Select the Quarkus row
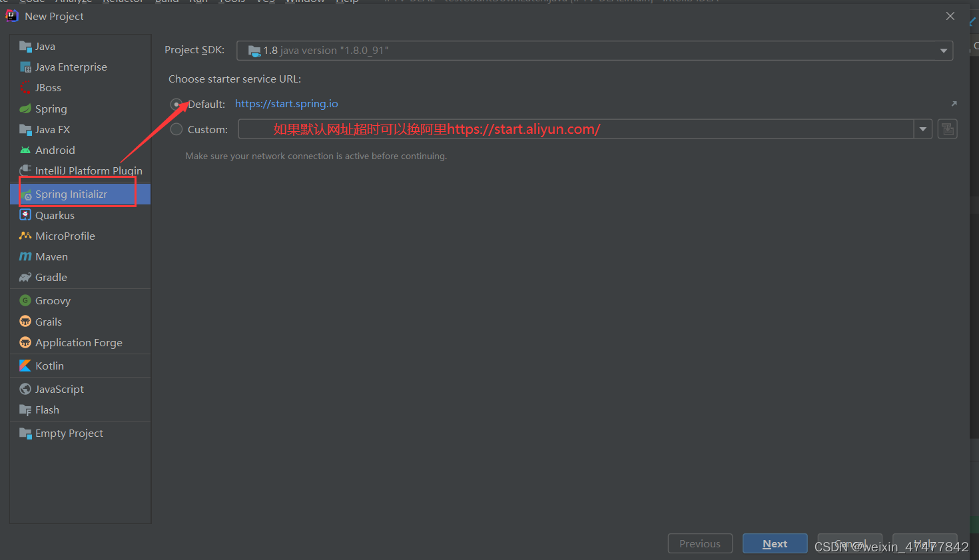979x560 pixels. (x=81, y=215)
